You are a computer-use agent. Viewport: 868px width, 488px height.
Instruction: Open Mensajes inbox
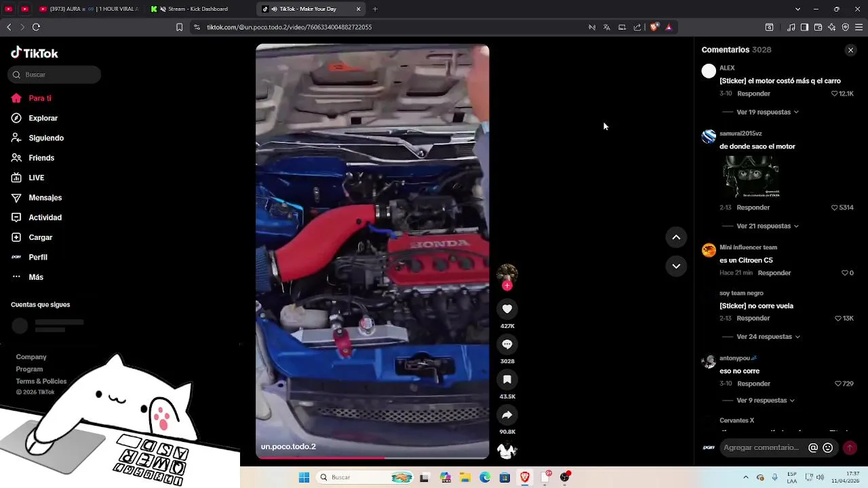coord(36,197)
